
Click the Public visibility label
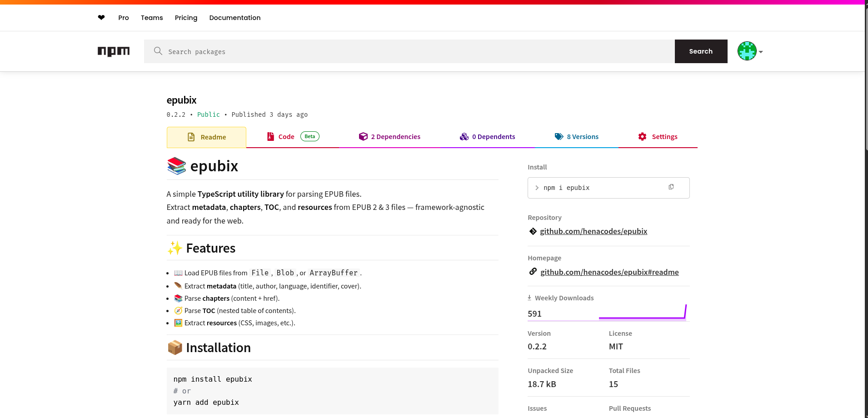tap(208, 114)
